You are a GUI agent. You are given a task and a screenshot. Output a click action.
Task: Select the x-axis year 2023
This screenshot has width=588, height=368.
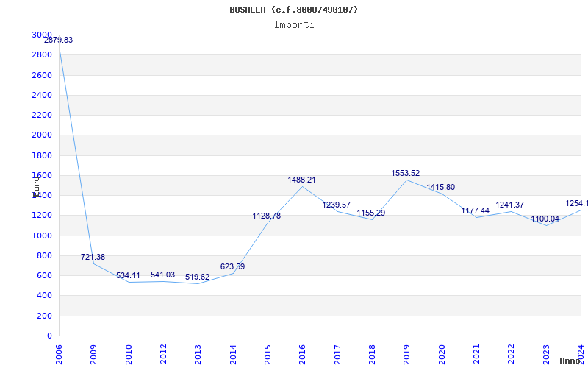(546, 354)
